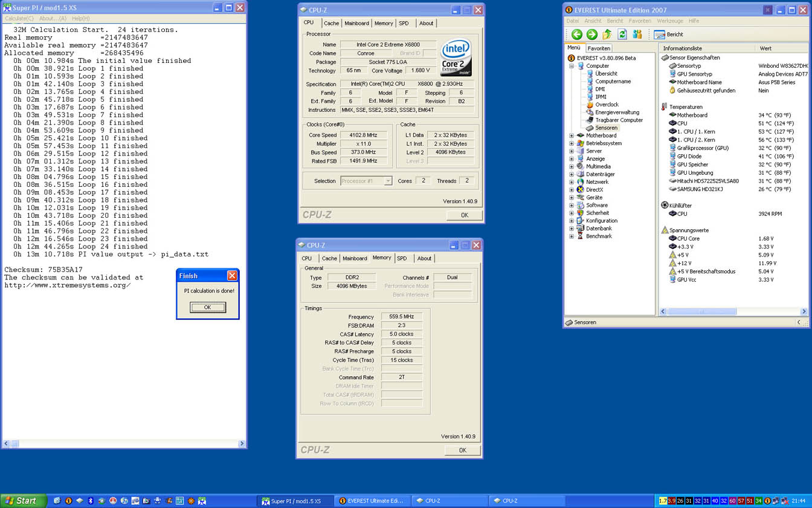Expand the Benchmark tree node

point(571,236)
